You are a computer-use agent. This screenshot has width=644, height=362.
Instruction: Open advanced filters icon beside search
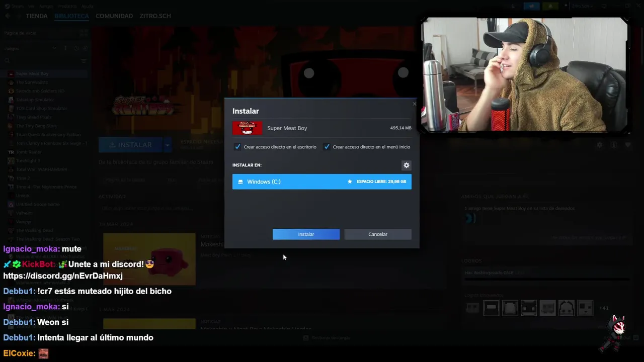pos(84,61)
